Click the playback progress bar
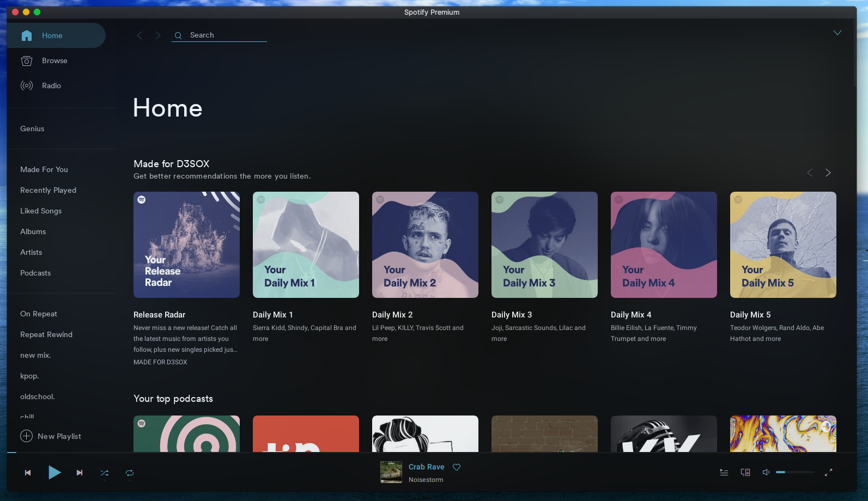This screenshot has height=501, width=868. [x=432, y=453]
